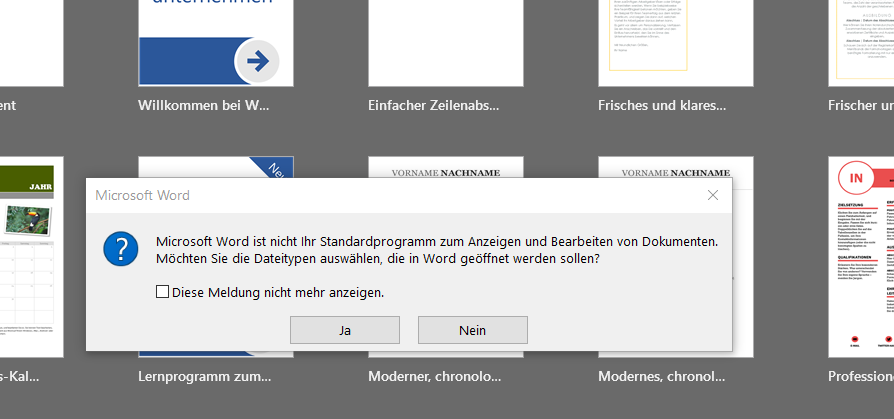Click the arrow icon on Willkommen template
Viewport: 894px width, 419px height.
[x=258, y=61]
